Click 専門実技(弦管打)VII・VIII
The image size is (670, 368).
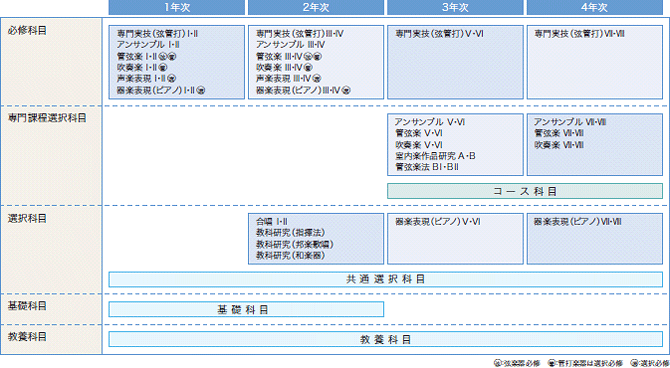pyautogui.click(x=580, y=33)
